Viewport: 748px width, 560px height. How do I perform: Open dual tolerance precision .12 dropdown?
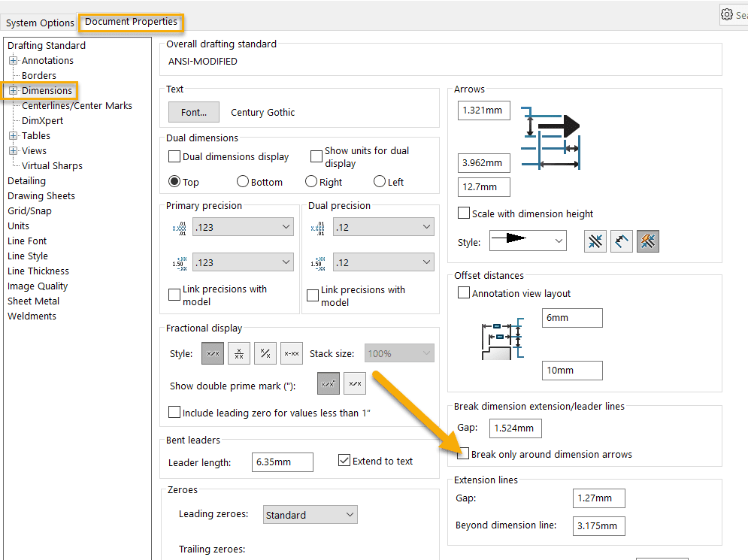(x=383, y=262)
